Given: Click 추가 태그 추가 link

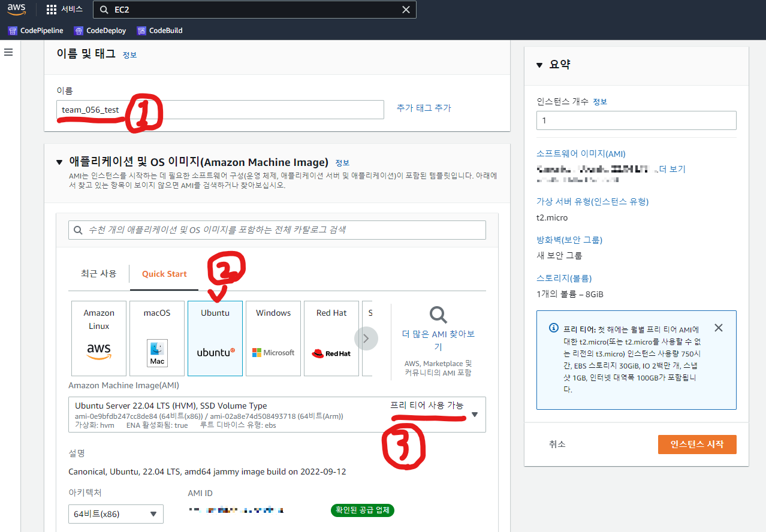Looking at the screenshot, I should tap(424, 108).
